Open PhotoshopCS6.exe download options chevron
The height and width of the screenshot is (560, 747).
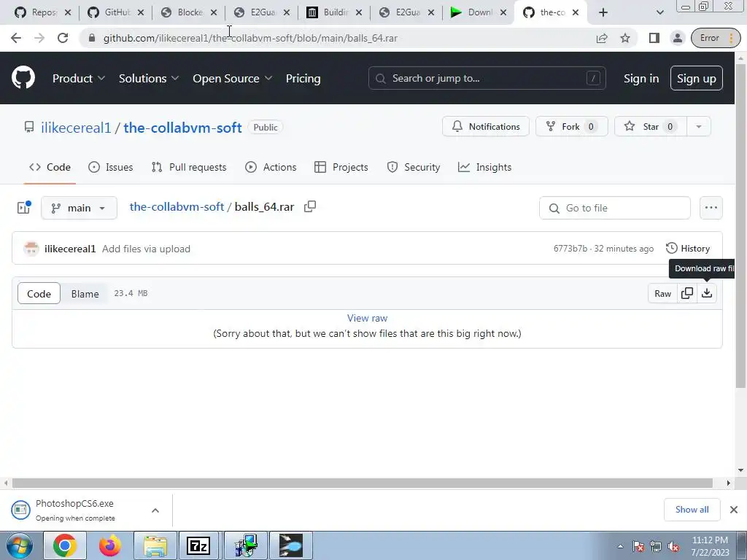[155, 510]
